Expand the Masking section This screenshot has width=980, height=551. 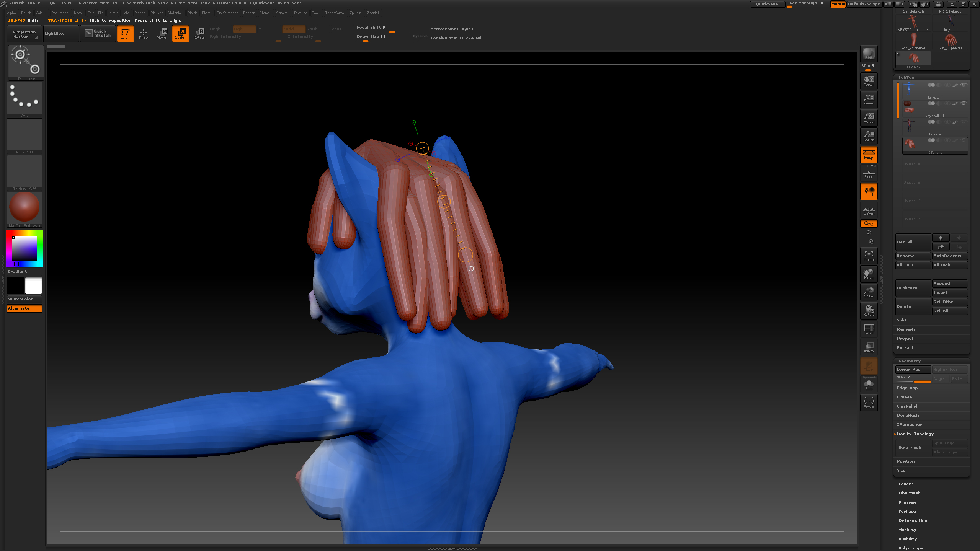pos(907,530)
